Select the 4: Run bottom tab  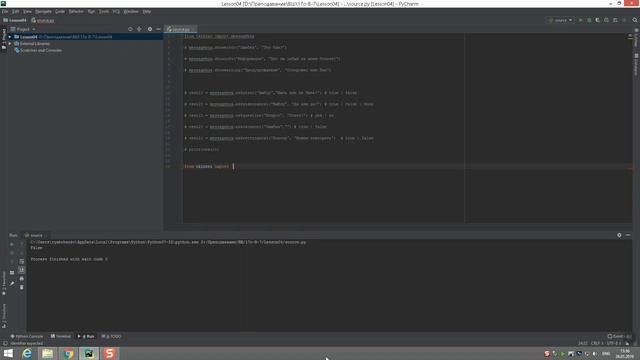coord(86,336)
